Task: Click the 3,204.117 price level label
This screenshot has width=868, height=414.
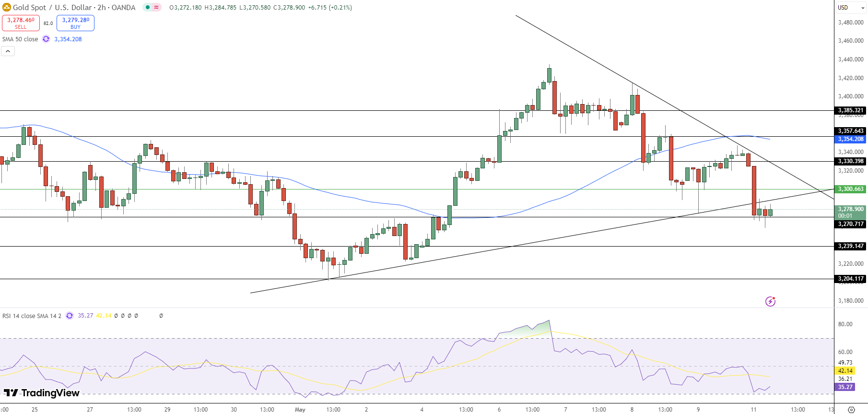Action: 851,279
